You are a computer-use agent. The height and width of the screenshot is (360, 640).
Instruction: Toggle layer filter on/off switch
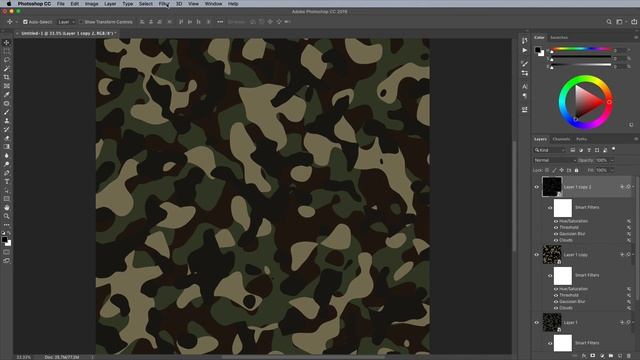[613, 149]
